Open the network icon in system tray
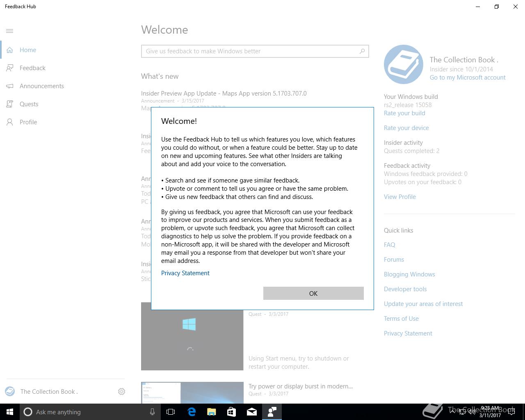The width and height of the screenshot is (525, 420). click(x=462, y=412)
